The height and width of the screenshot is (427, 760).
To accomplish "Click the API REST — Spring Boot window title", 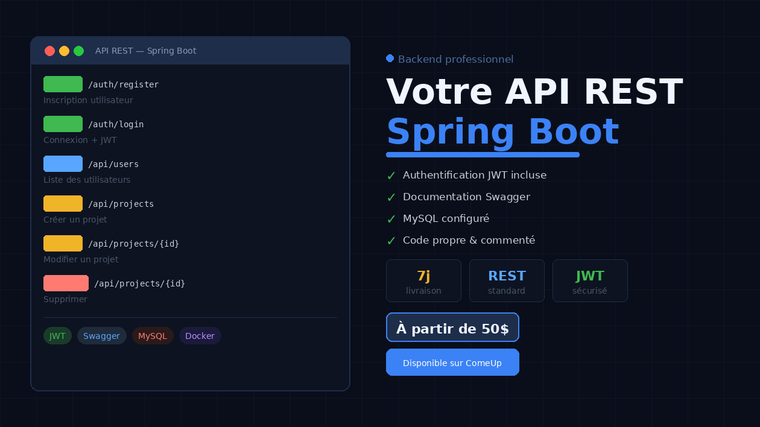I will click(x=145, y=51).
